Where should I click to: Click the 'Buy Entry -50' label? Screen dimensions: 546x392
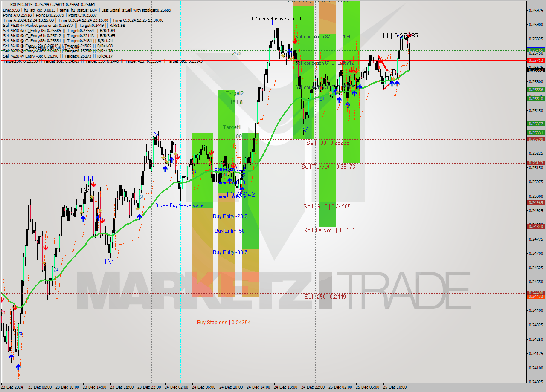229,231
